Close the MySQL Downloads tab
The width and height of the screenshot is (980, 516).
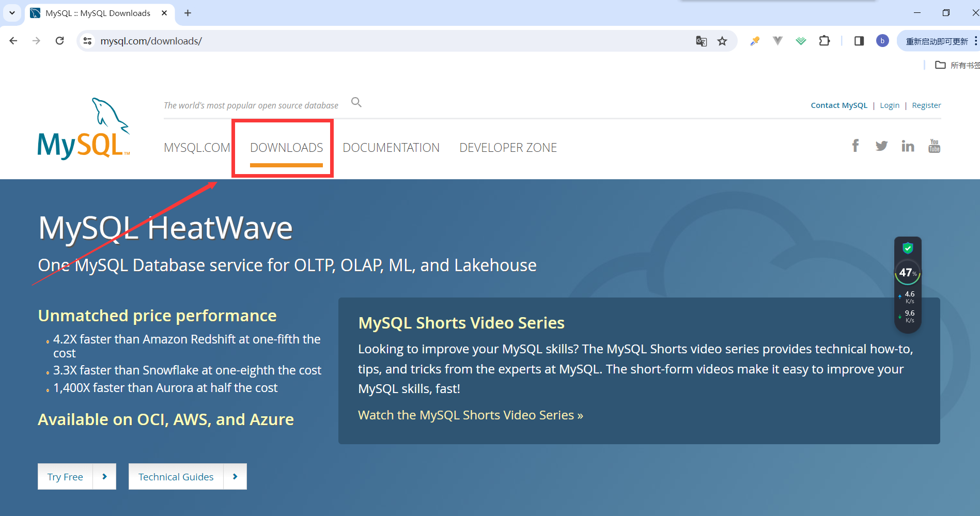(164, 13)
